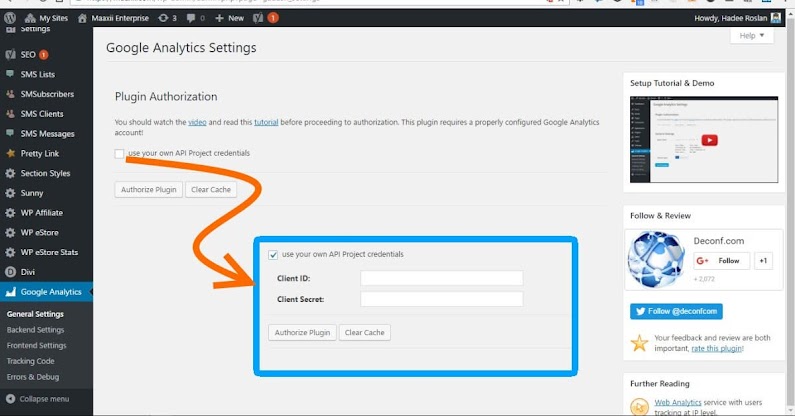This screenshot has width=795, height=416.
Task: Visit Maaxii Enterprise site home
Action: point(113,18)
